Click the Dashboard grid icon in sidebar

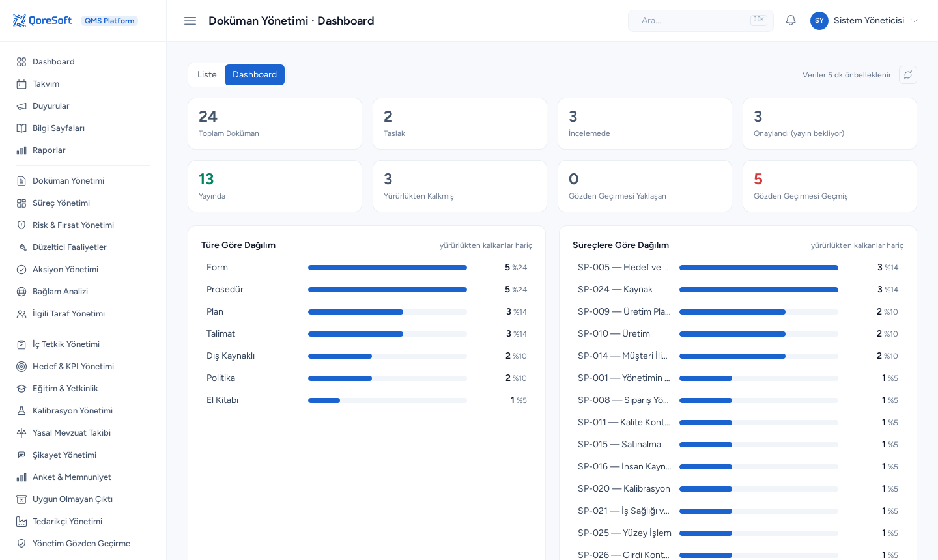click(21, 62)
